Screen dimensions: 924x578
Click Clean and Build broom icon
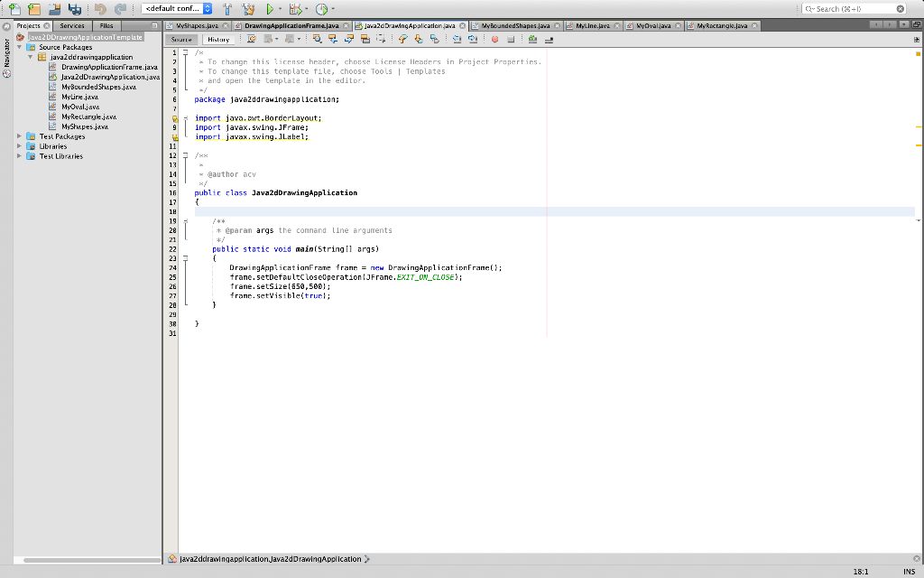click(247, 9)
